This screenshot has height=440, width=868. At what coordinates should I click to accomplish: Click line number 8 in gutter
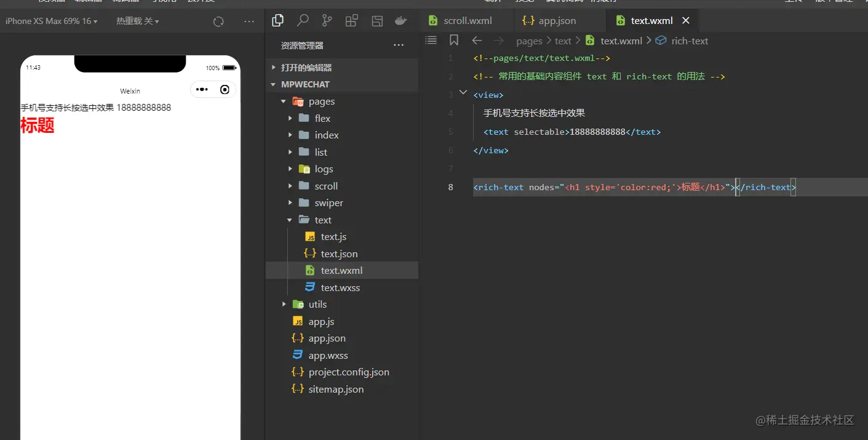pyautogui.click(x=450, y=187)
